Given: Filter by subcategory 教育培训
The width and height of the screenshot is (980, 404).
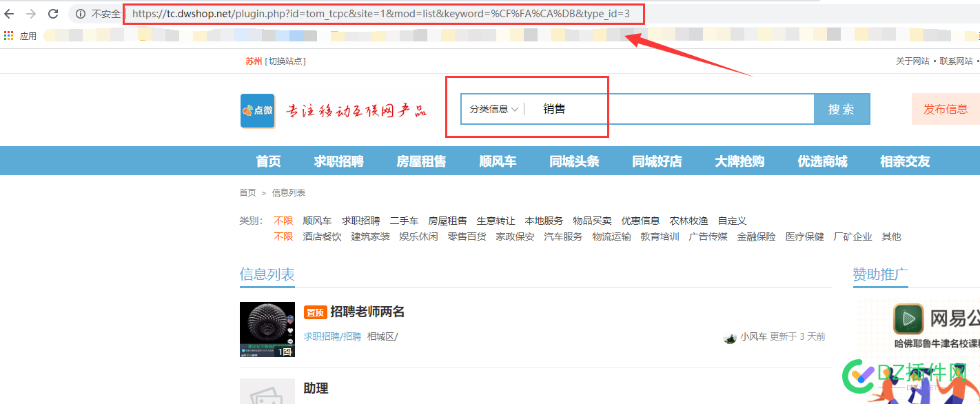Looking at the screenshot, I should [x=660, y=236].
